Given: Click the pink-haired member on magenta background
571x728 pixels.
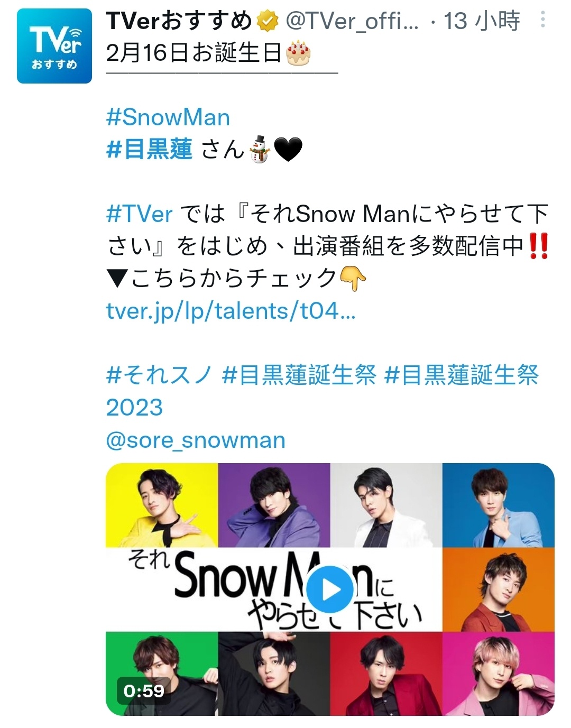Looking at the screenshot, I should (x=498, y=674).
